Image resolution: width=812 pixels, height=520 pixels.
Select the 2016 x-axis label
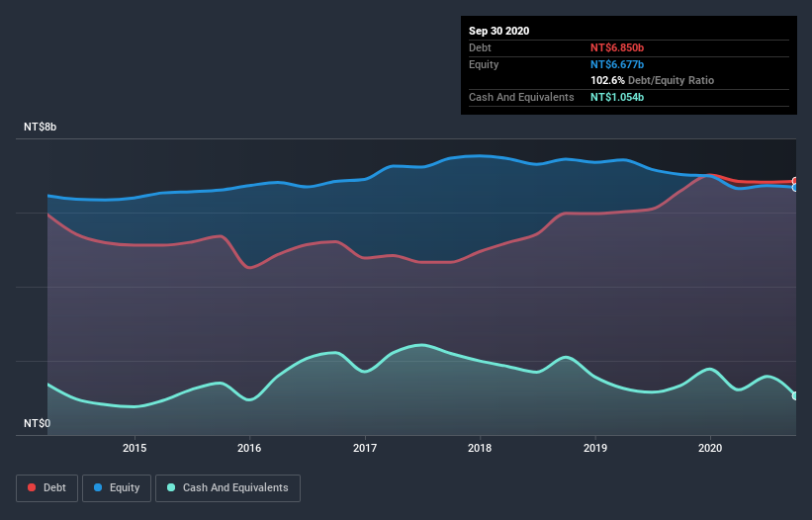click(x=249, y=448)
